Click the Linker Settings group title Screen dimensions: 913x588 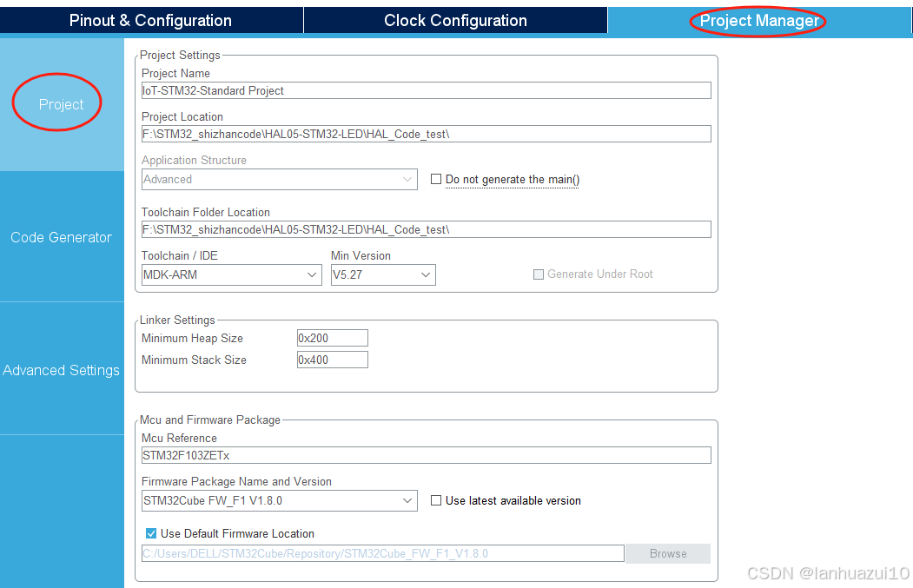tap(177, 320)
